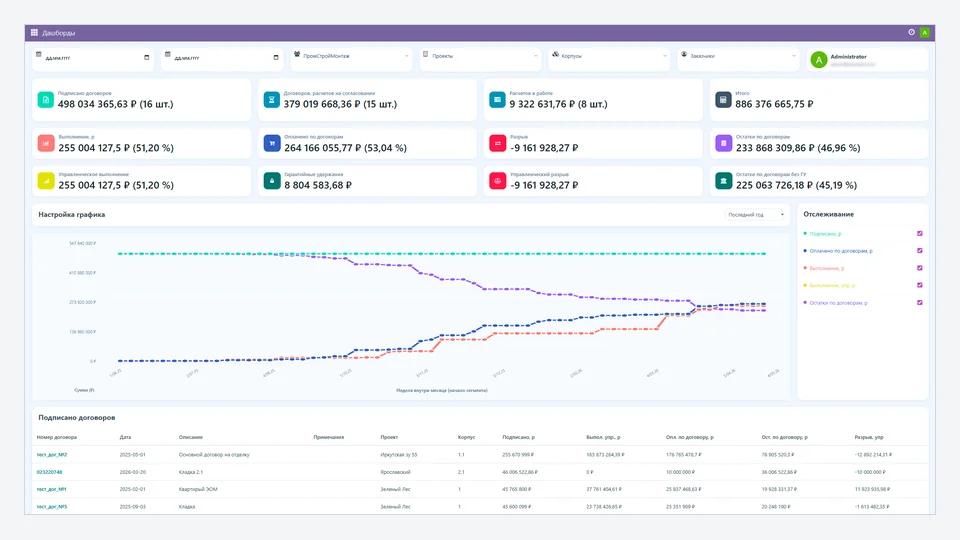The width and height of the screenshot is (960, 540).
Task: Click the Проект column header
Action: 389,437
